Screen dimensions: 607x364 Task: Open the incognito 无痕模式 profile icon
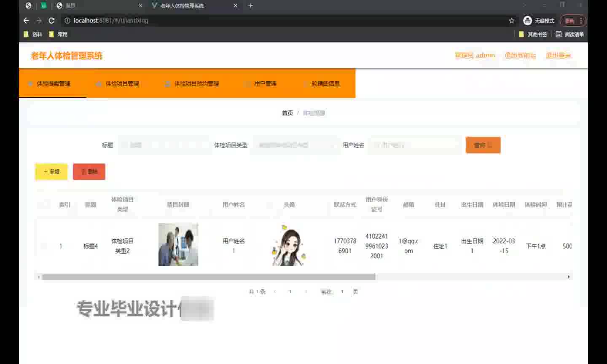[527, 21]
